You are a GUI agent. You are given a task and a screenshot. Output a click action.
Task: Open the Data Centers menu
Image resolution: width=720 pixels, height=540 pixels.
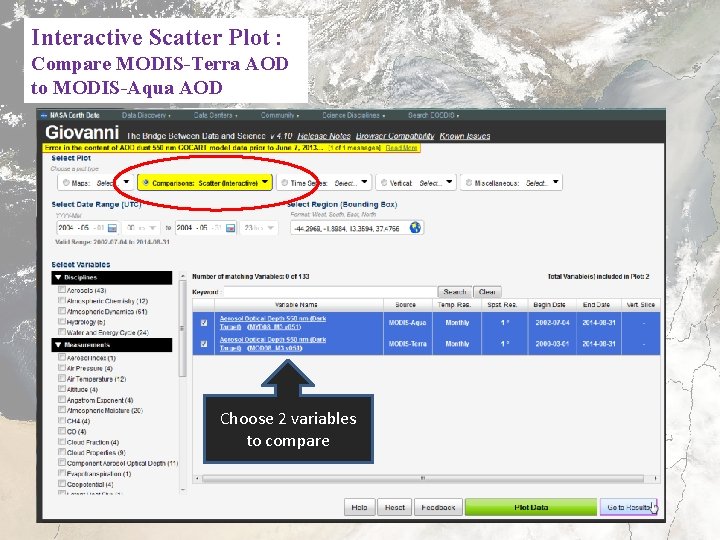pos(215,115)
